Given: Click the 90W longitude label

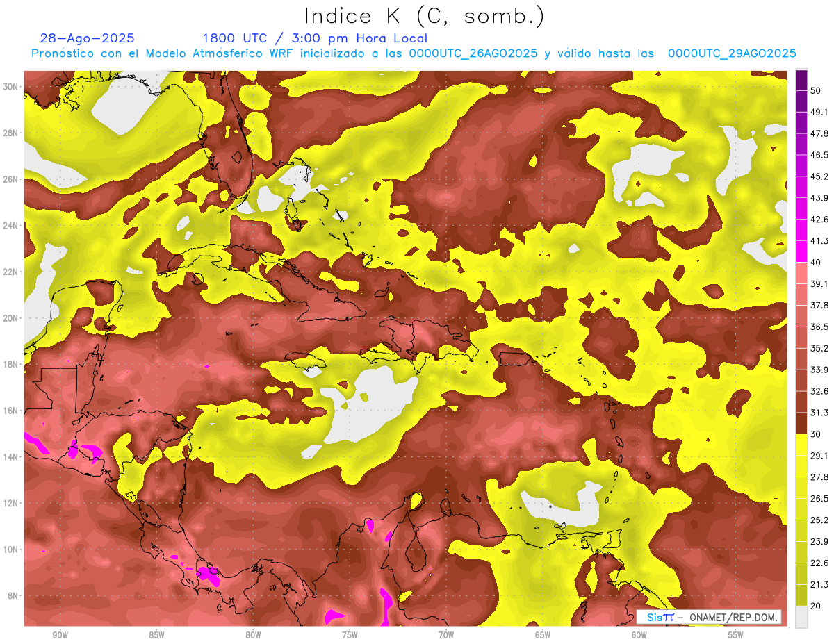Looking at the screenshot, I should (x=60, y=636).
